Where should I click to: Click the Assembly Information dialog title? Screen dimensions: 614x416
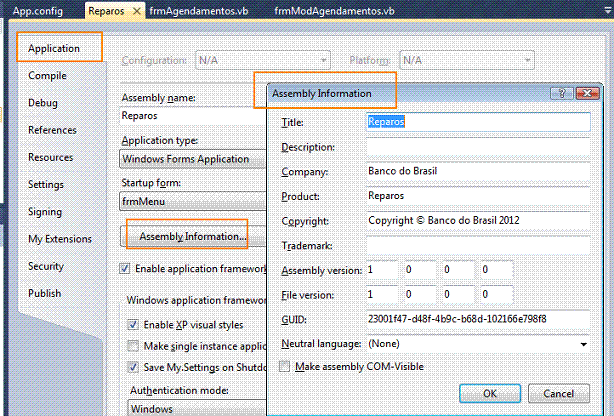tap(322, 94)
